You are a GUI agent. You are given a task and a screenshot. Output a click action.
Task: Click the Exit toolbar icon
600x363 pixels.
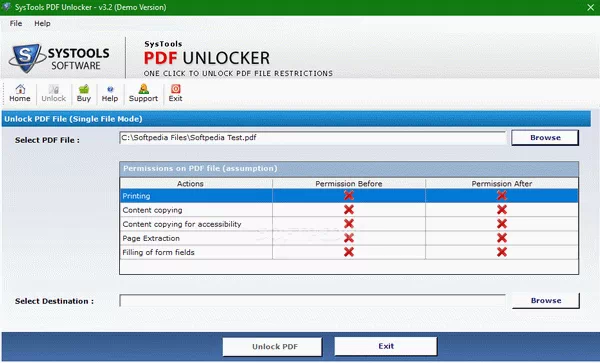coord(176,93)
